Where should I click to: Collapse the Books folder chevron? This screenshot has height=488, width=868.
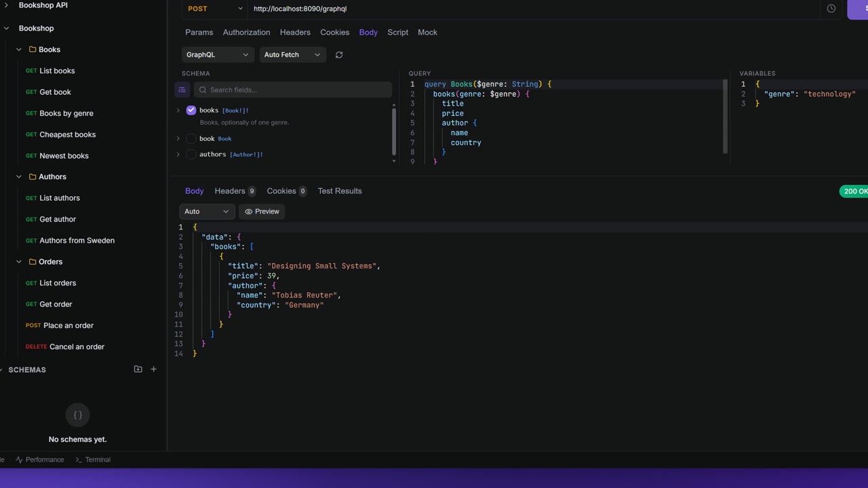pos(19,49)
